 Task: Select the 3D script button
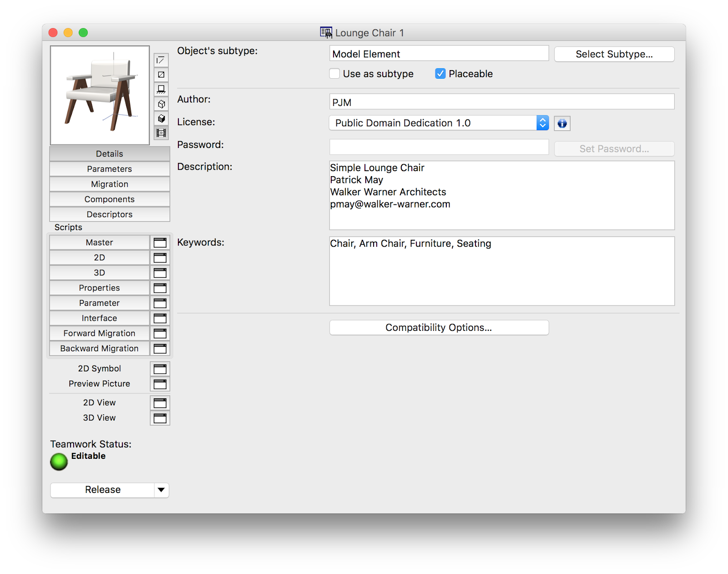pos(100,273)
